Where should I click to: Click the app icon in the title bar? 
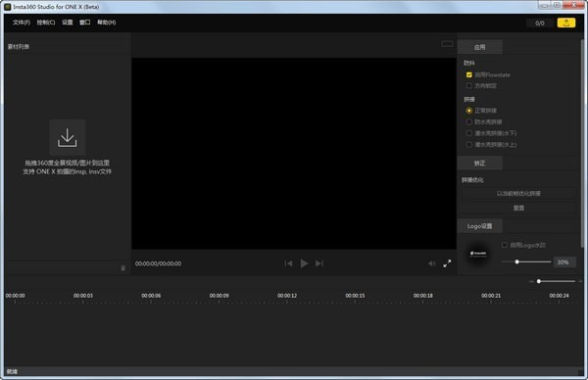tap(8, 7)
